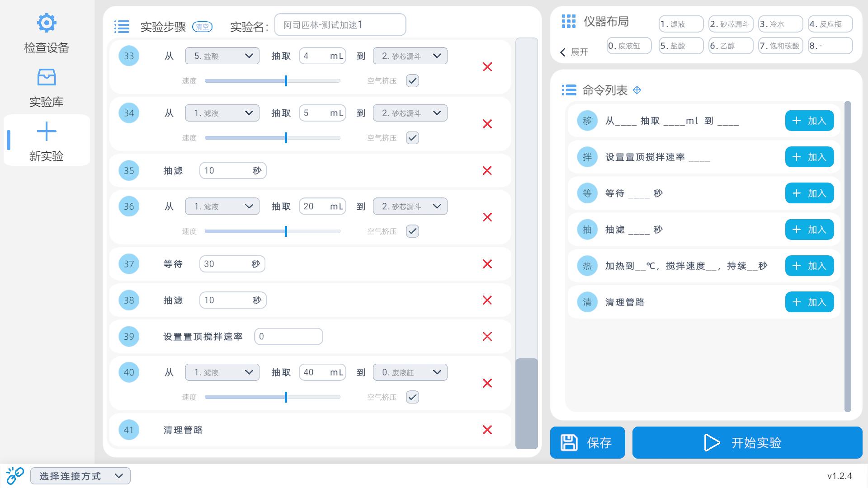Open the 选择连接方式 dropdown
Image resolution: width=868 pixels, height=488 pixels.
(80, 475)
